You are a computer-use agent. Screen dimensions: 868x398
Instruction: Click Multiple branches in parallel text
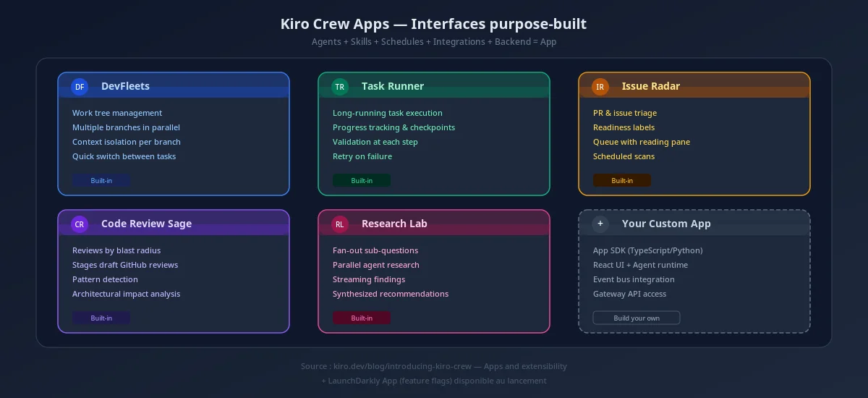126,127
